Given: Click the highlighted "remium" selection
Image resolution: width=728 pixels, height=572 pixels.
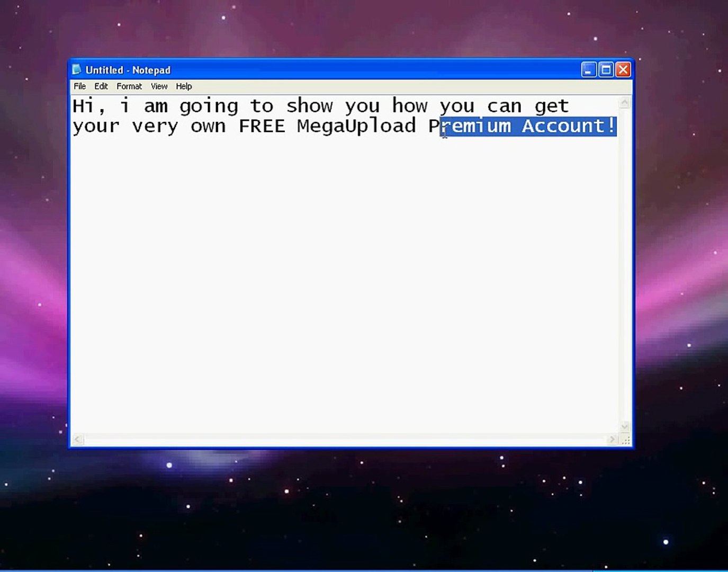Looking at the screenshot, I should pos(475,126).
